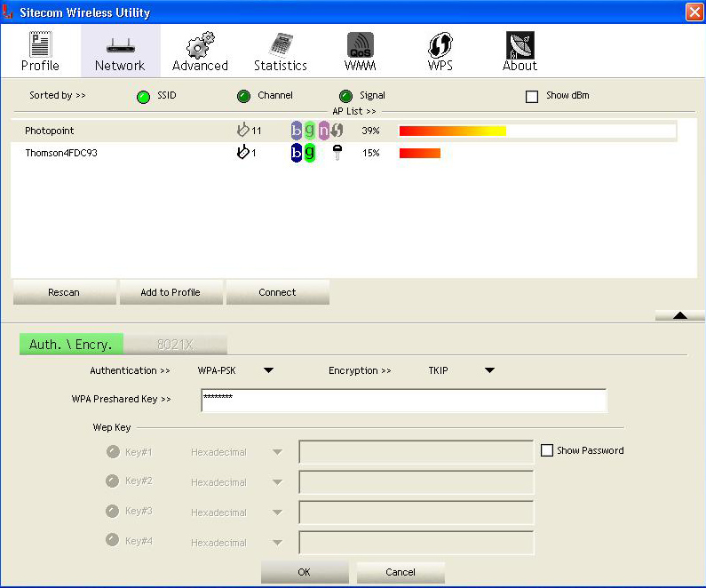This screenshot has height=588, width=706.
Task: Open the Encryption TKIP dropdown
Action: (489, 370)
